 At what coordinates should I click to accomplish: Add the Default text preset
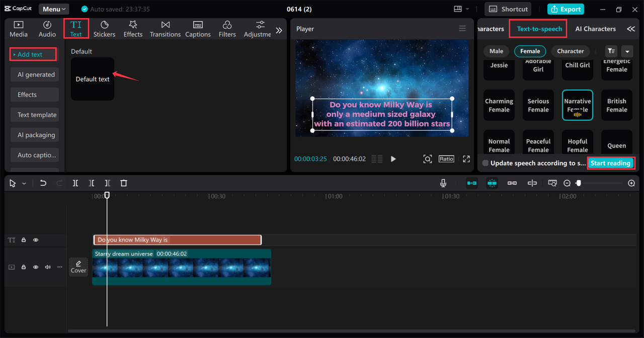(93, 79)
